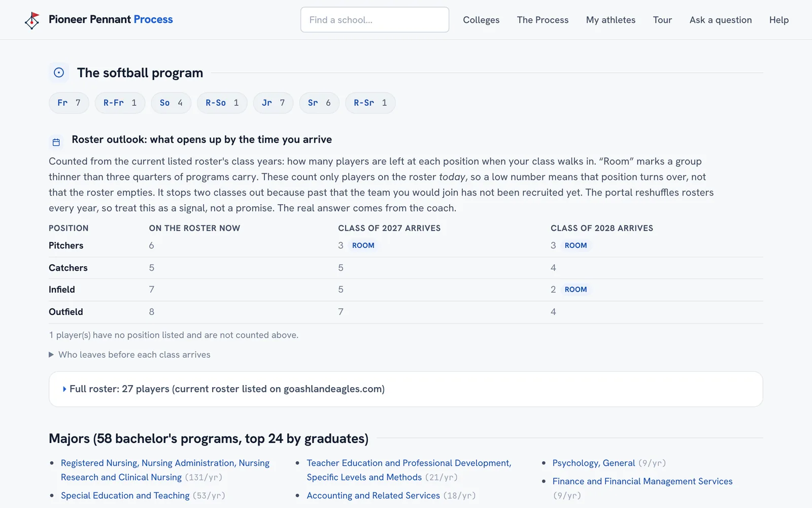This screenshot has width=812, height=508.
Task: Open the Tour nav link
Action: point(662,20)
